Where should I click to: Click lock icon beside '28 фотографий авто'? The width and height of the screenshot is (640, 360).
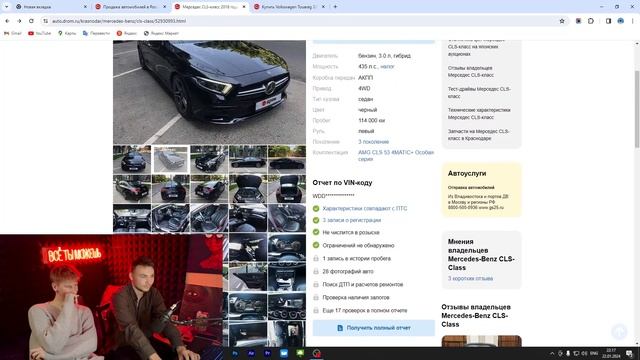pyautogui.click(x=316, y=271)
